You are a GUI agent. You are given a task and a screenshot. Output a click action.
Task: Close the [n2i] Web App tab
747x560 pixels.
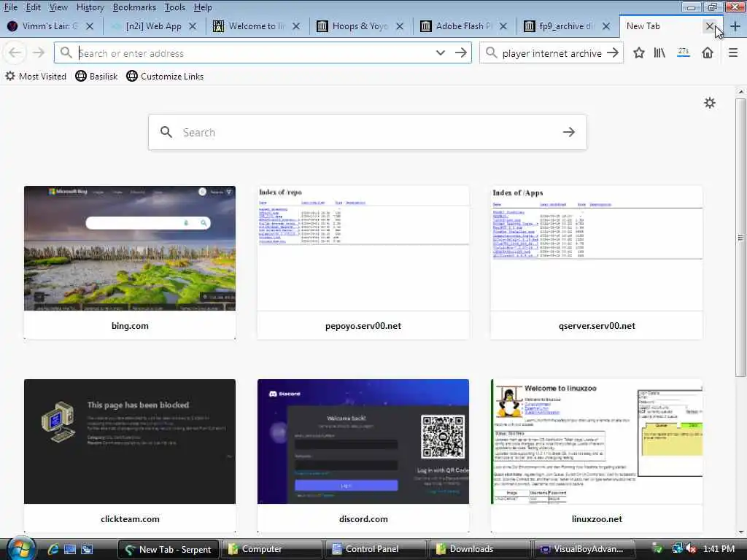[193, 26]
